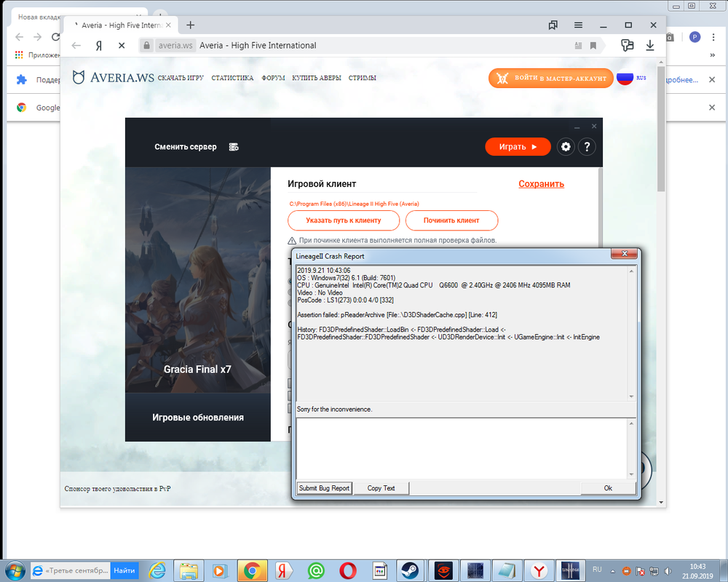Stop page loading with the X icon
The image size is (728, 582).
[x=121, y=45]
